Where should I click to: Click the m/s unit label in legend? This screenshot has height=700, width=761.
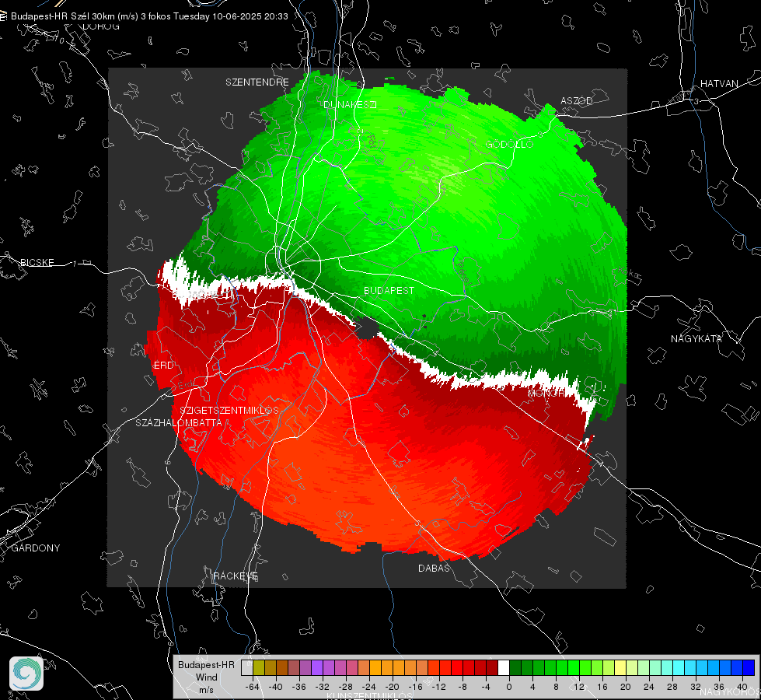click(206, 689)
